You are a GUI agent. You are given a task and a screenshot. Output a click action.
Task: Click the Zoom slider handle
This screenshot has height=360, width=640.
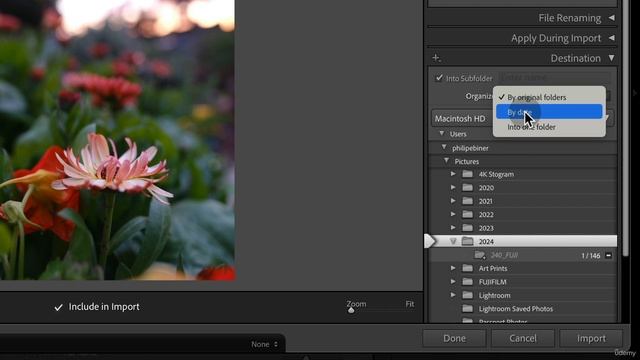tap(351, 310)
